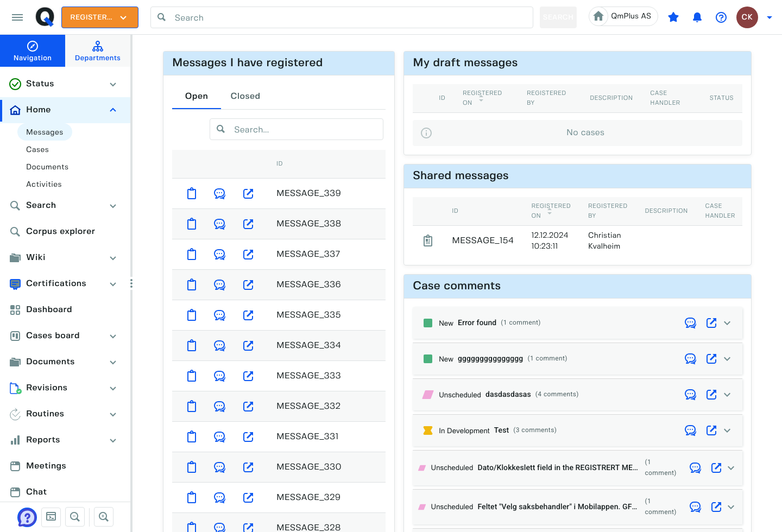Select the Open messages tab
This screenshot has height=532, width=782.
pos(197,96)
